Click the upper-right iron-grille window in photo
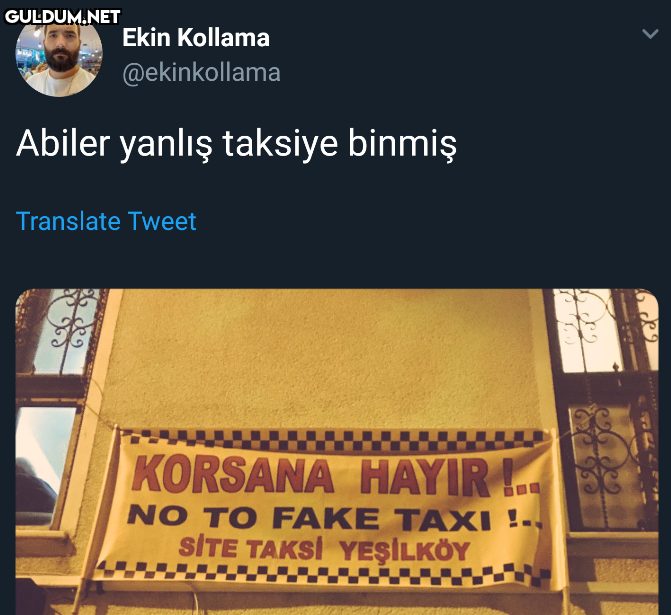The image size is (671, 615). click(603, 330)
